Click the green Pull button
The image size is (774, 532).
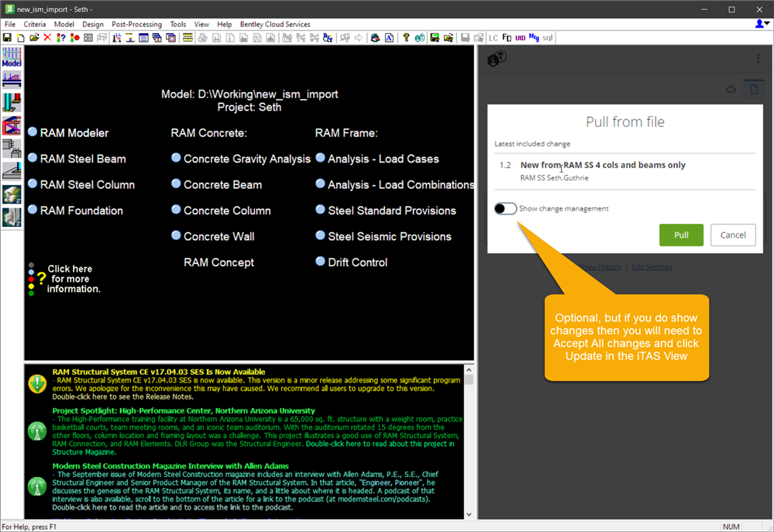point(681,235)
